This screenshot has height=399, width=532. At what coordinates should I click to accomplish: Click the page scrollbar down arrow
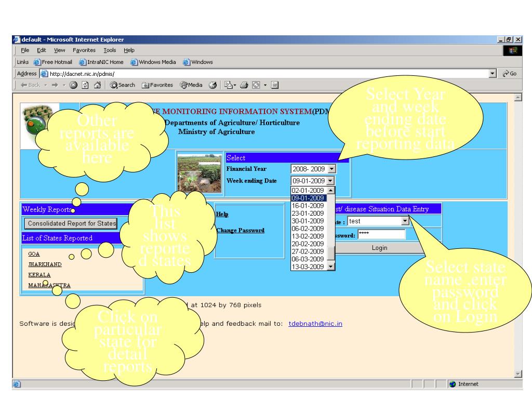518,374
